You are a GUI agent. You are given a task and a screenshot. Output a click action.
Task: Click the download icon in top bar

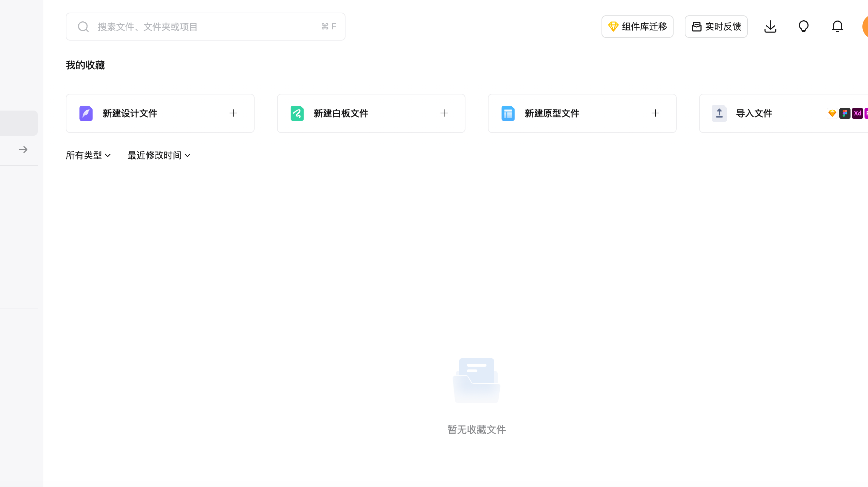[x=770, y=27]
